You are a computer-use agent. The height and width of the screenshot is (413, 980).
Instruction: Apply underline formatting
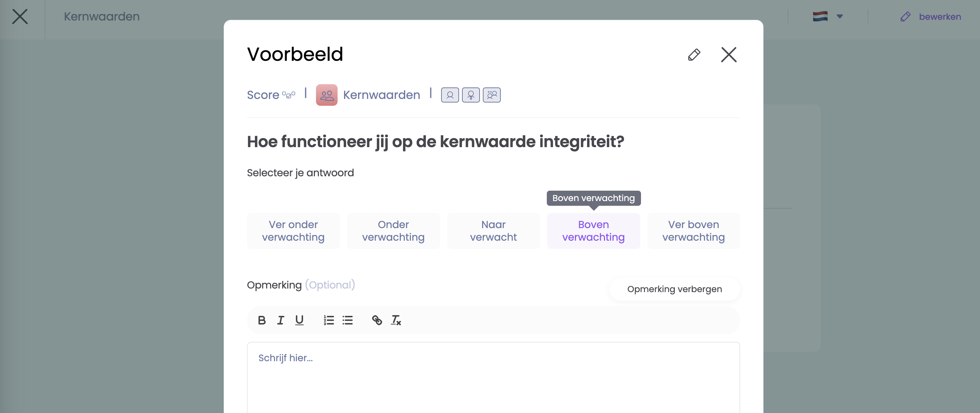299,320
